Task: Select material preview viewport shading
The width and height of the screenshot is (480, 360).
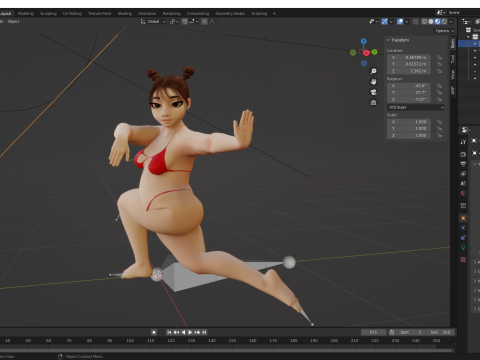Action: [x=438, y=22]
